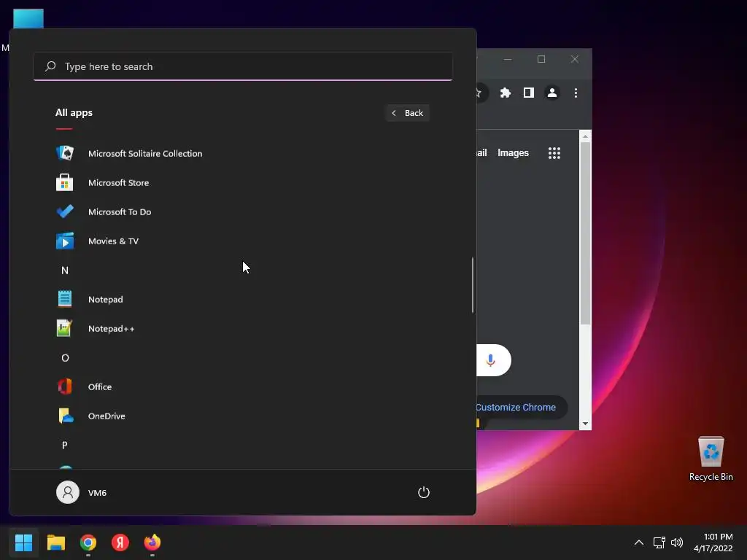This screenshot has width=747, height=560.
Task: Click the Chrome page vertical scrollbar thumb
Action: tap(585, 234)
